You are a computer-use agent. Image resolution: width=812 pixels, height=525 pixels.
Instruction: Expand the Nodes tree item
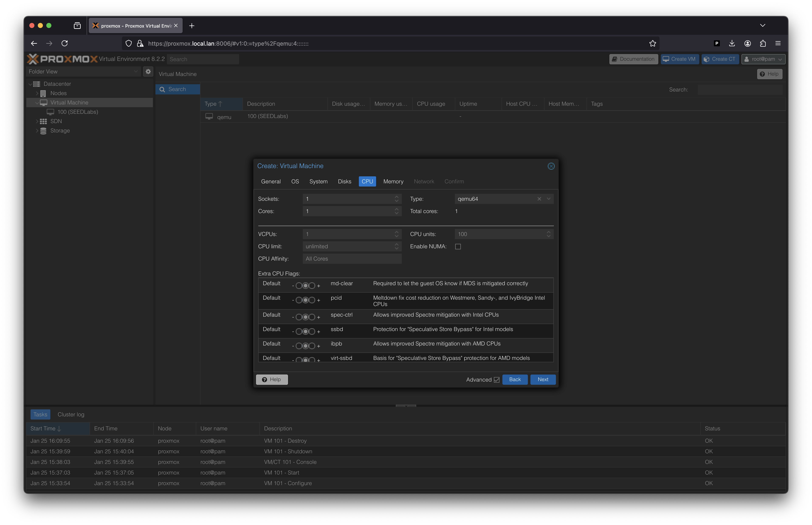(37, 93)
